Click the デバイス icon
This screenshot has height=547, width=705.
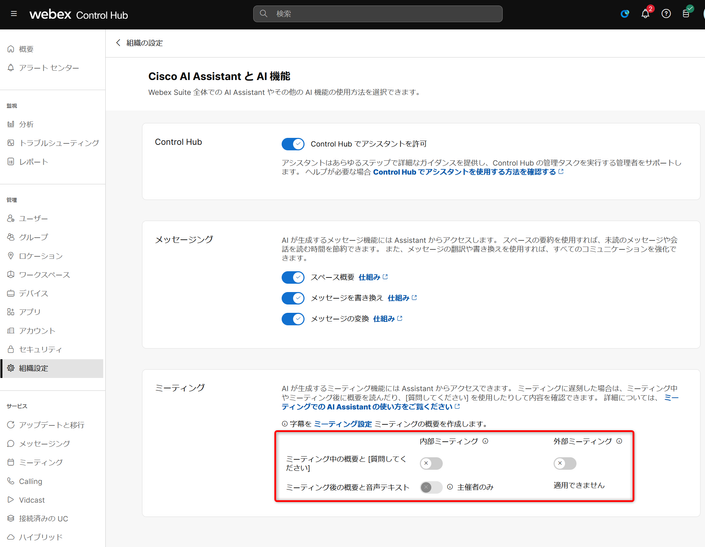click(11, 293)
